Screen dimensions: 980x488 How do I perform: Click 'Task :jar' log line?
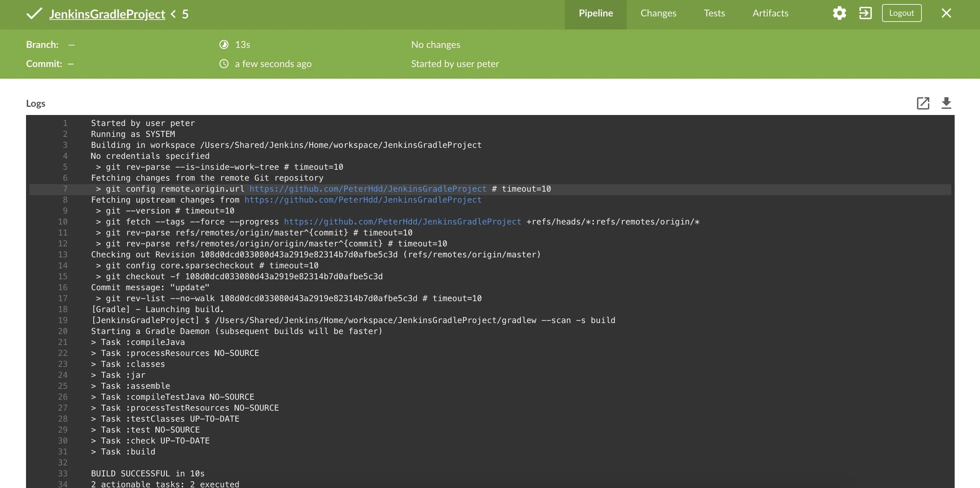click(x=118, y=375)
